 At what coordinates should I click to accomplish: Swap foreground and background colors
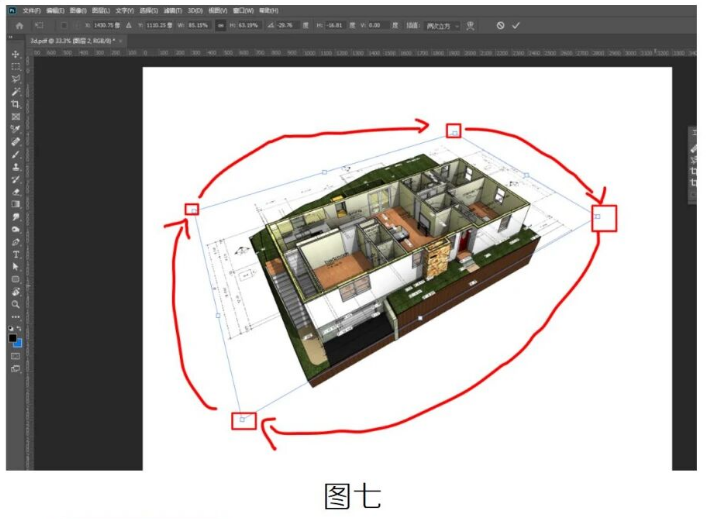coord(19,329)
